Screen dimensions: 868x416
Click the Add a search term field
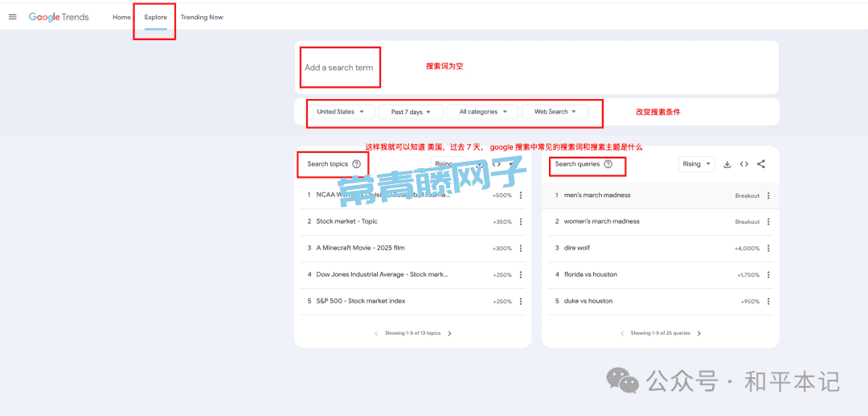339,68
